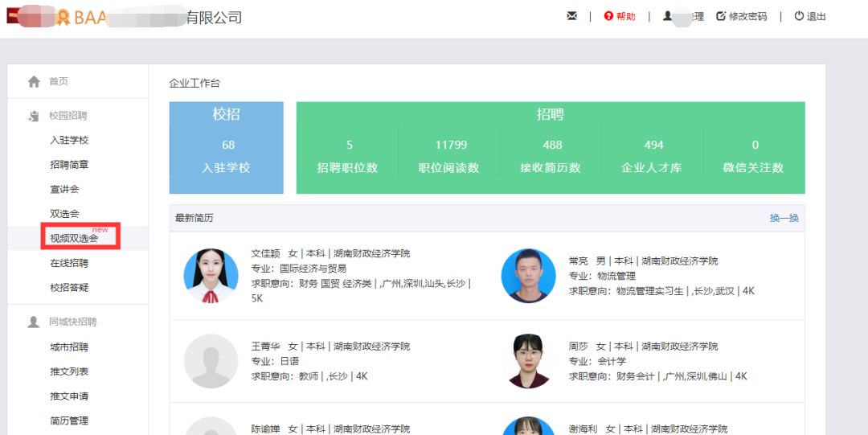Click the name 陈谕婵 in resume list
Viewport: 868px width, 435px height.
pyautogui.click(x=266, y=429)
